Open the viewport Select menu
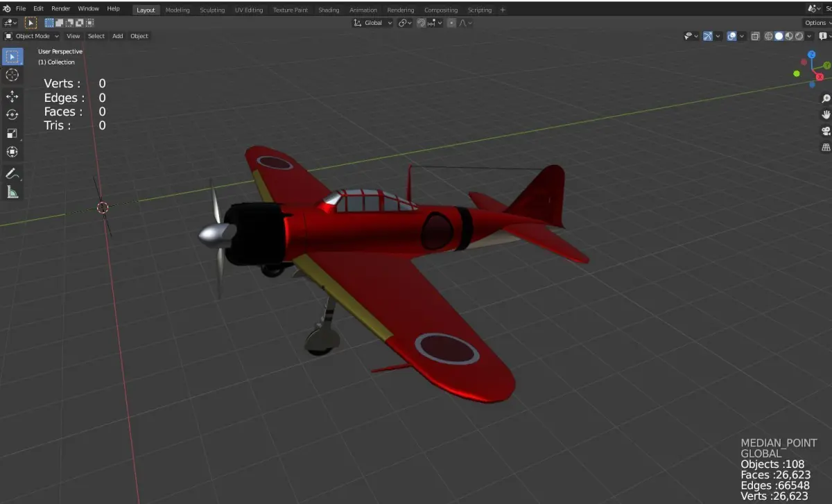 click(96, 36)
